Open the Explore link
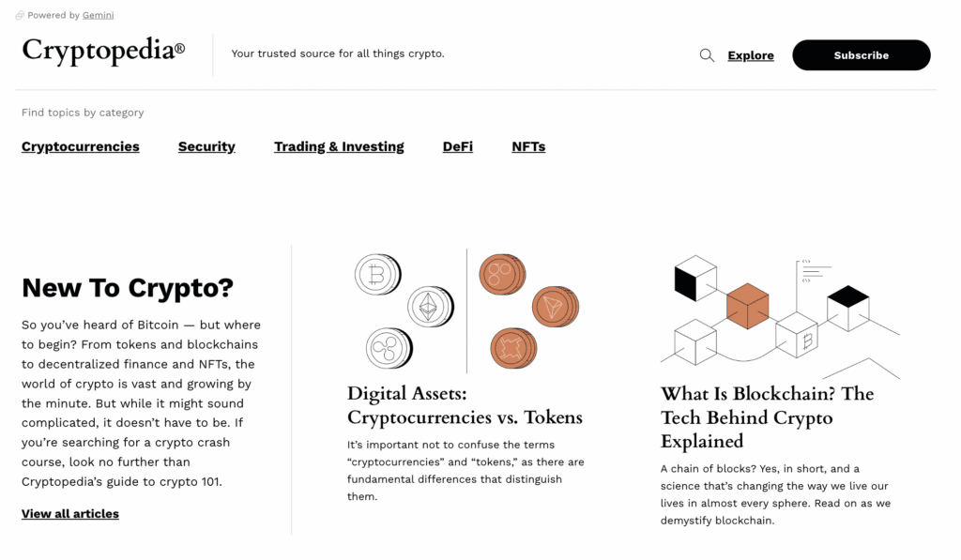This screenshot has width=961, height=560. pos(751,55)
